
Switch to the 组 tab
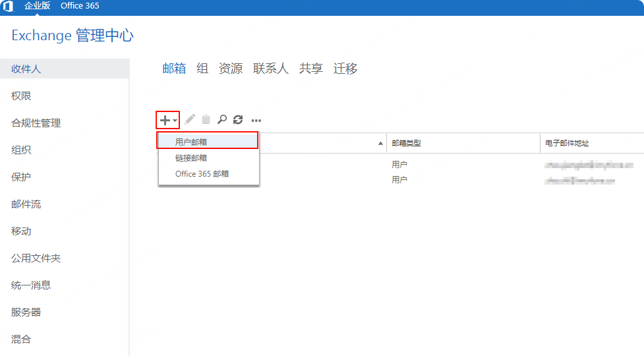pos(202,68)
